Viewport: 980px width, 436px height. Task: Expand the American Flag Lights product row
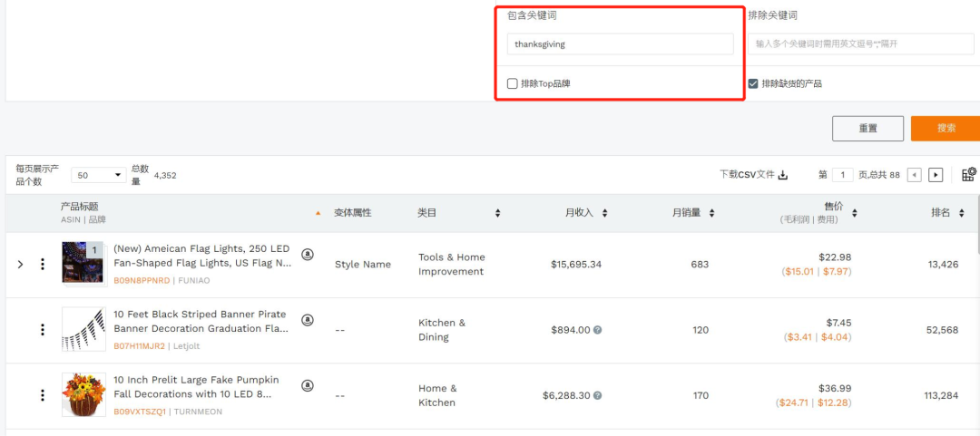[21, 265]
